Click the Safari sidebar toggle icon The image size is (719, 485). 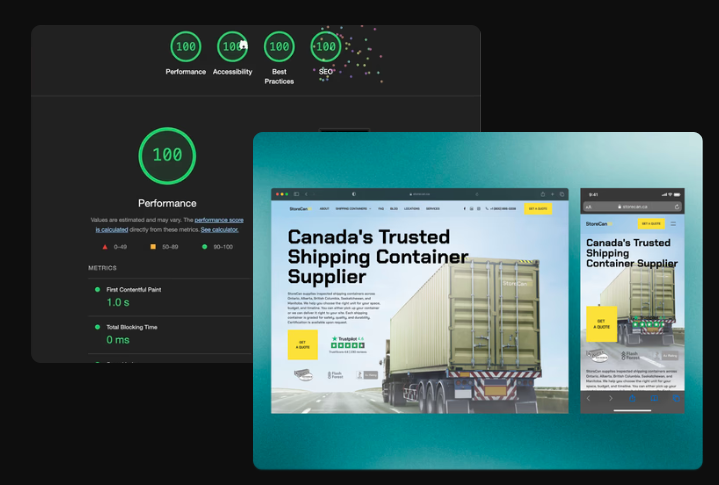tap(297, 194)
